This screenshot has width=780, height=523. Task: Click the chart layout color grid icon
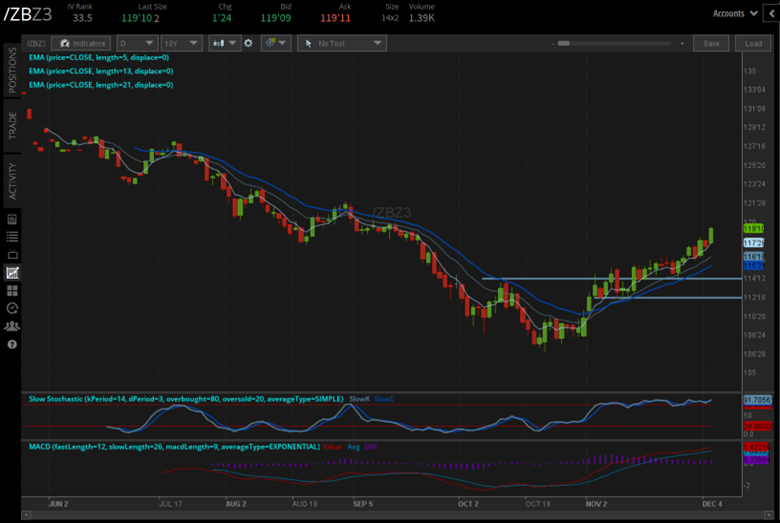(x=274, y=44)
